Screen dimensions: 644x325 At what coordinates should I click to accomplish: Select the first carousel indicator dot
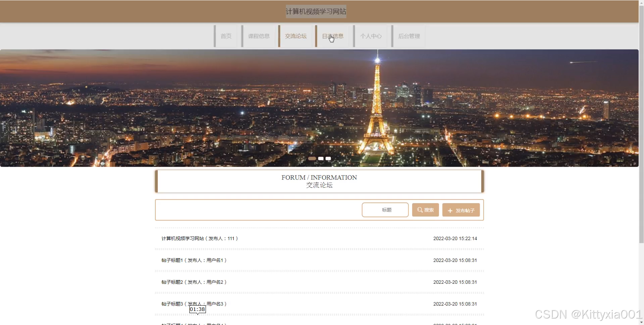(312, 159)
